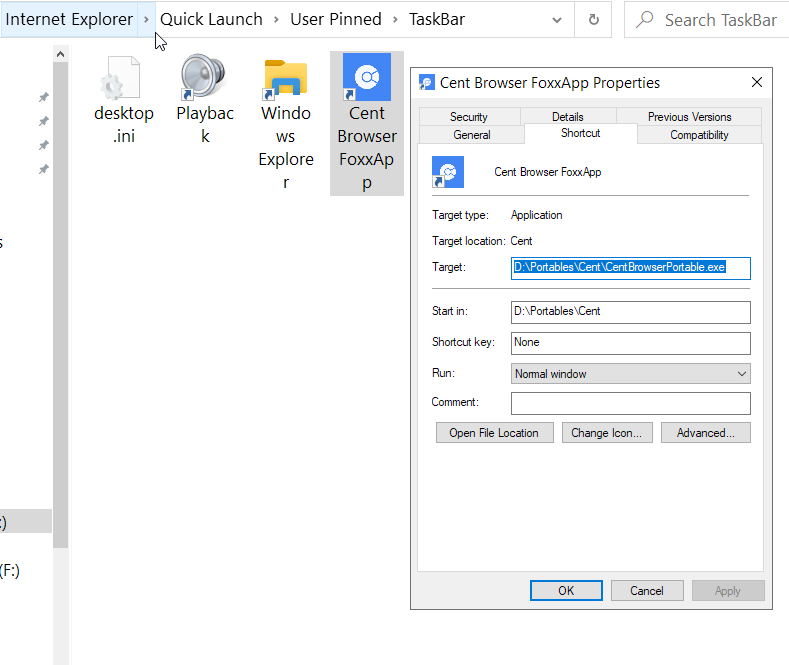
Task: Click the navigation pane vertical scrollbar
Action: point(60,304)
